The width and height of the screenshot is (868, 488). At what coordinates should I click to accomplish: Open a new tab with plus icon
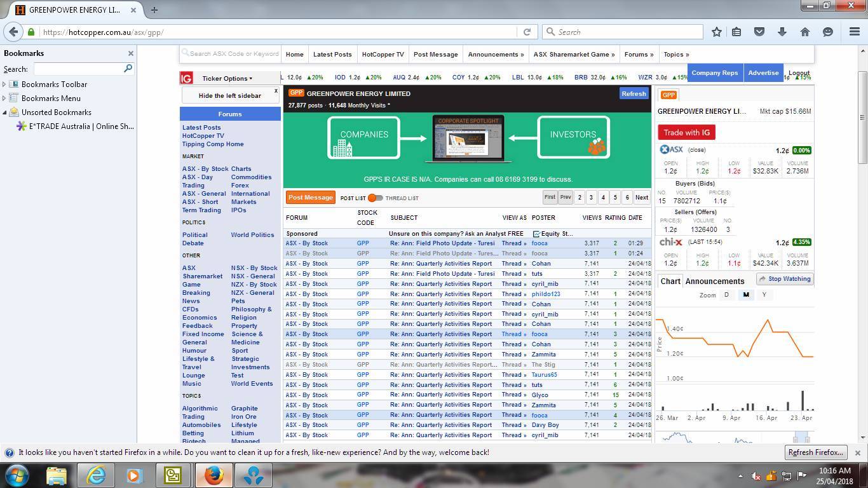pos(154,10)
